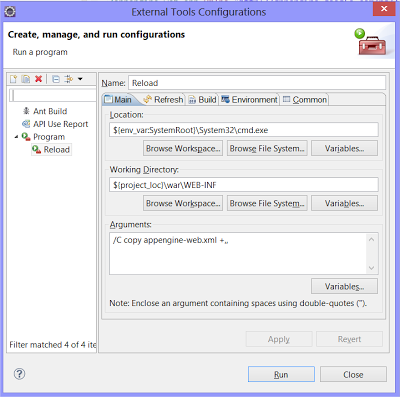The image size is (400, 397).
Task: Collapse the Program node triangle
Action: click(16, 137)
